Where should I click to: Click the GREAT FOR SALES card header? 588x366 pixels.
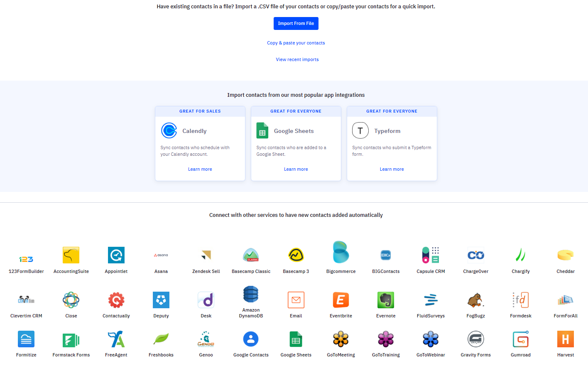200,111
